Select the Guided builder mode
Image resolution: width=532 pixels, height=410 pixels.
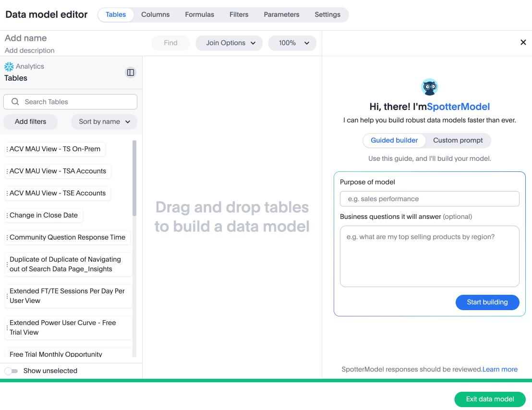coord(394,140)
